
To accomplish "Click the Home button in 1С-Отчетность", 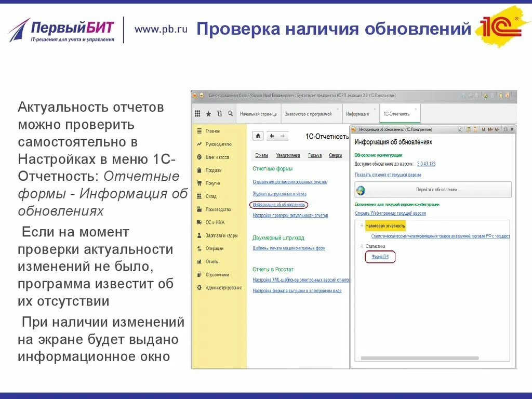I will click(258, 136).
